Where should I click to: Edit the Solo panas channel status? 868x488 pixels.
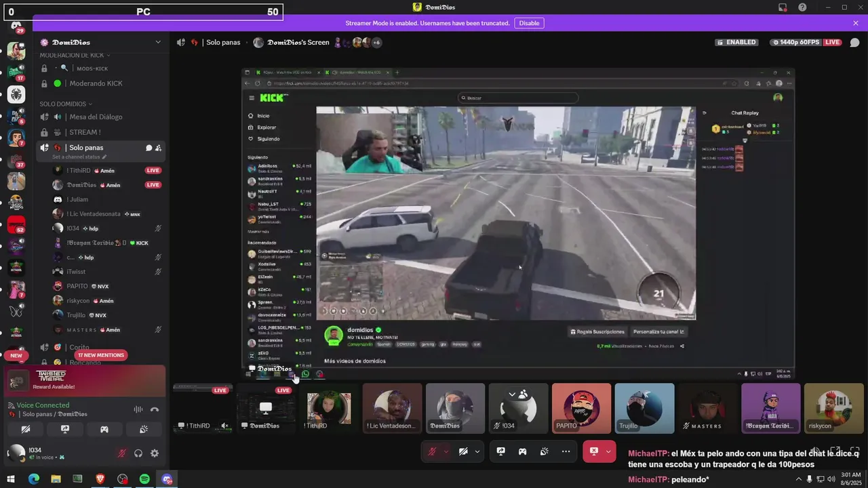point(79,157)
